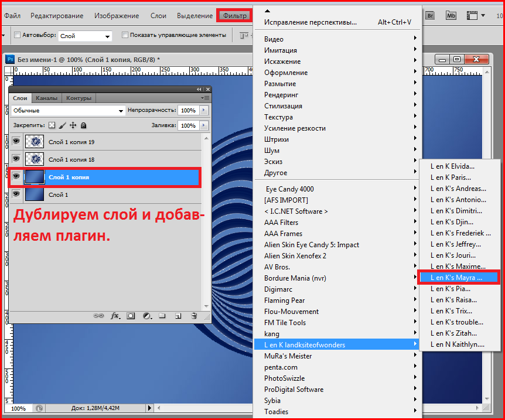Open the view extras dropdown arrow
Image resolution: width=505 pixels, height=420 pixels.
tap(483, 15)
